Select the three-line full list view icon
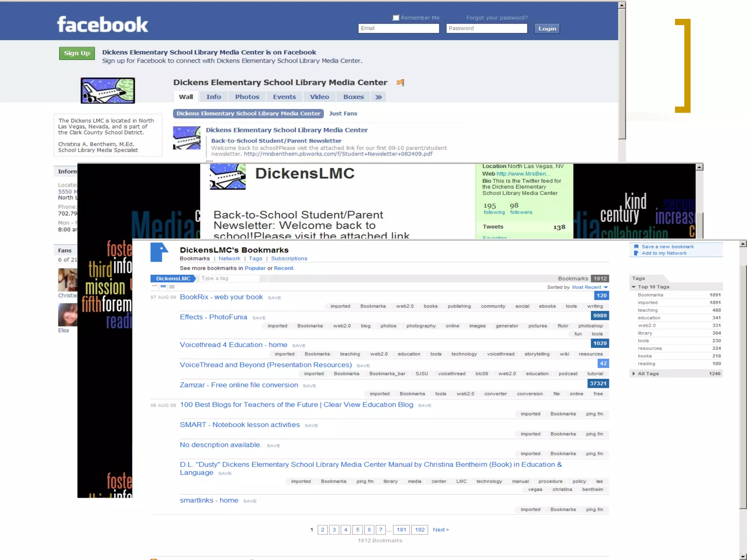This screenshot has width=747, height=560. pyautogui.click(x=172, y=287)
